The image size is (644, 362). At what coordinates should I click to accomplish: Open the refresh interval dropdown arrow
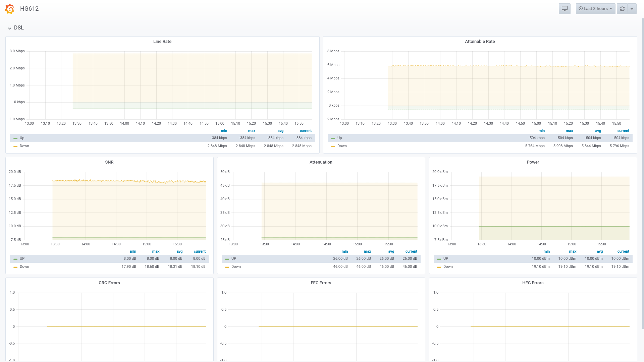(x=632, y=9)
